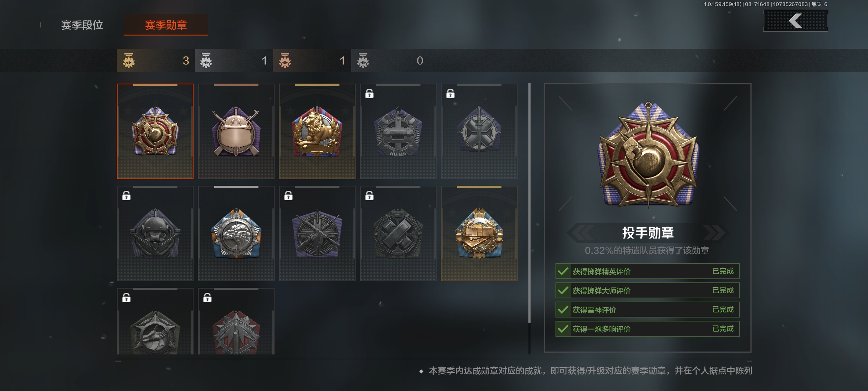This screenshot has height=391, width=868.
Task: Select the gold tank medal
Action: (x=479, y=234)
